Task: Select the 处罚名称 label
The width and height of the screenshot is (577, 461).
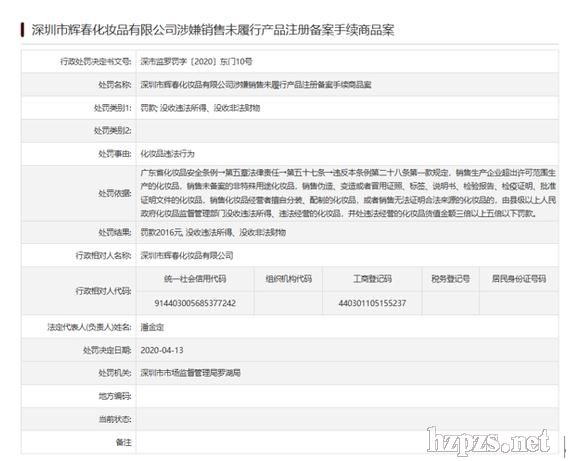Action: (114, 85)
